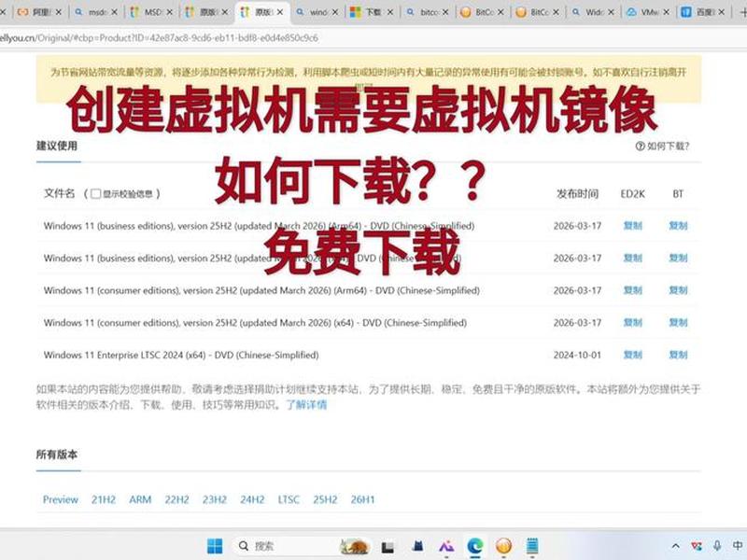Open a new browser tab with plus
747x560 pixels.
click(742, 12)
